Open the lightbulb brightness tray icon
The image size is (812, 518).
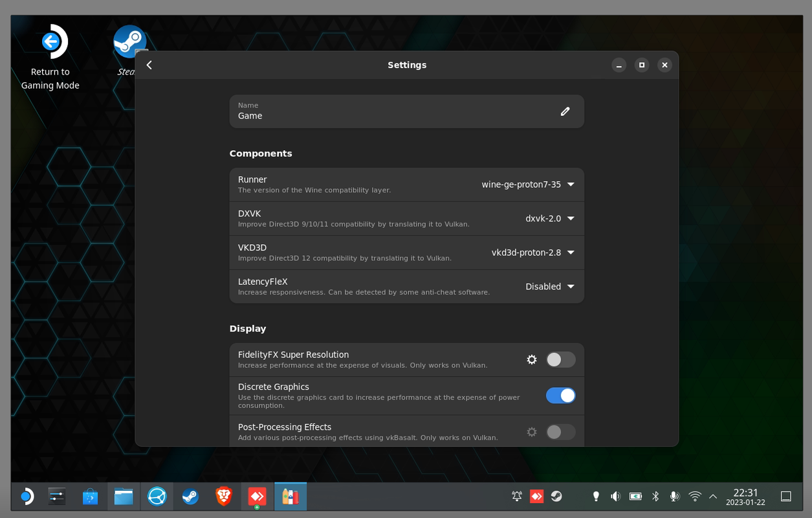click(x=596, y=497)
